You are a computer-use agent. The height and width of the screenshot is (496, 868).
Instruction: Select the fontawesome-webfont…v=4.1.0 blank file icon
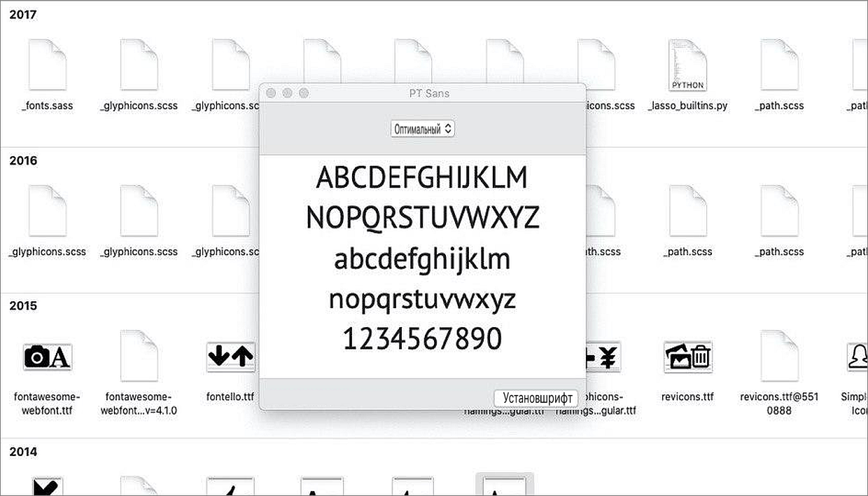pos(139,356)
